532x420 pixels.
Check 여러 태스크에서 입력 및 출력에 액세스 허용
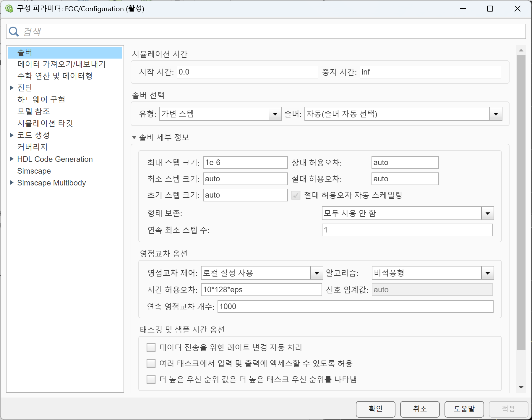click(151, 363)
